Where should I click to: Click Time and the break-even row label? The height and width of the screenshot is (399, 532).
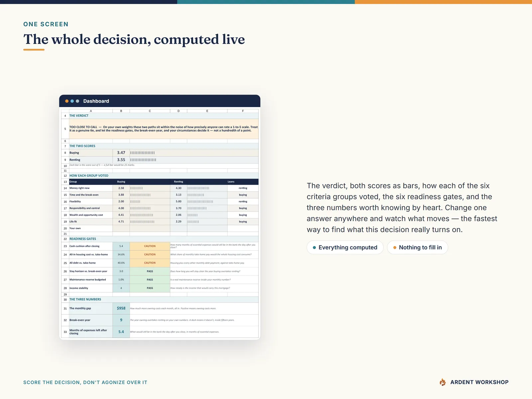pos(84,195)
